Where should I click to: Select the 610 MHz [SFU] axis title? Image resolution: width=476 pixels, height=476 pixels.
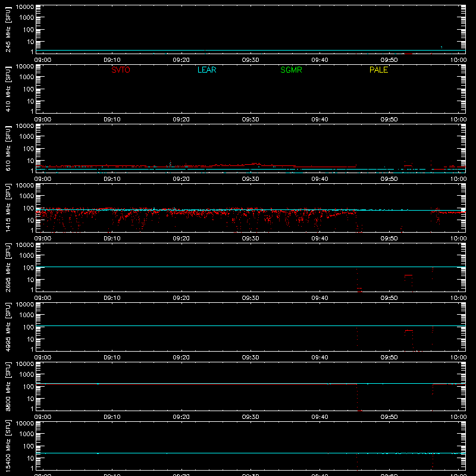tap(8, 148)
